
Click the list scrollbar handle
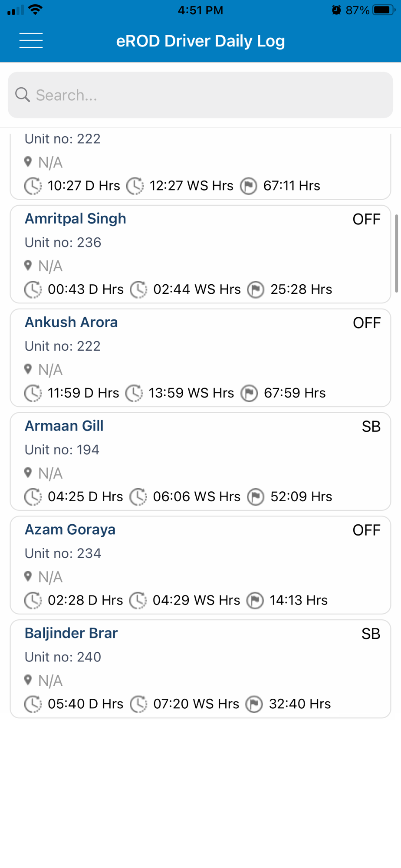coord(396,253)
